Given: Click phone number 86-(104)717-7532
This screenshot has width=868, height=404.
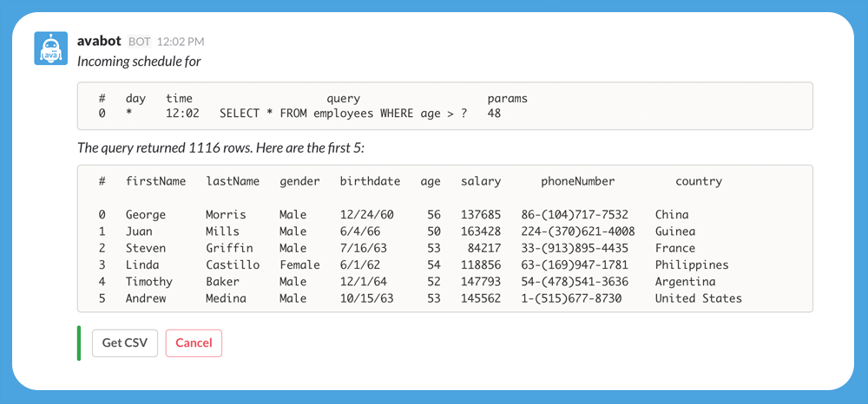Looking at the screenshot, I should [x=575, y=214].
